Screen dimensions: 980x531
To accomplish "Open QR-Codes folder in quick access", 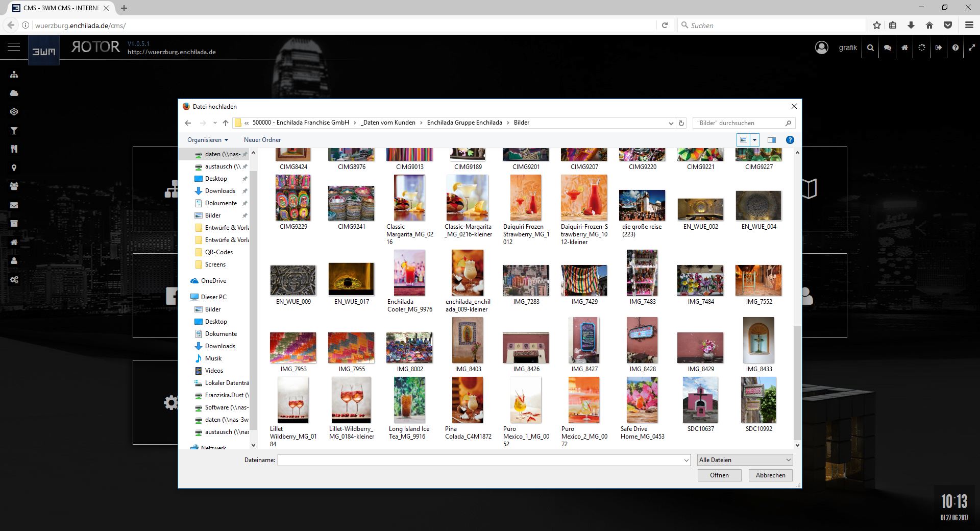I will point(219,252).
